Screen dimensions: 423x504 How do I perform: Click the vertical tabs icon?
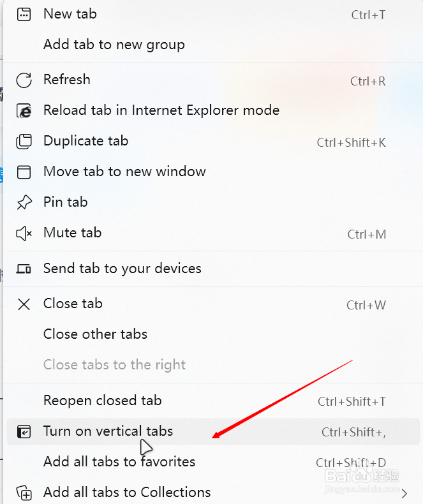point(24,431)
